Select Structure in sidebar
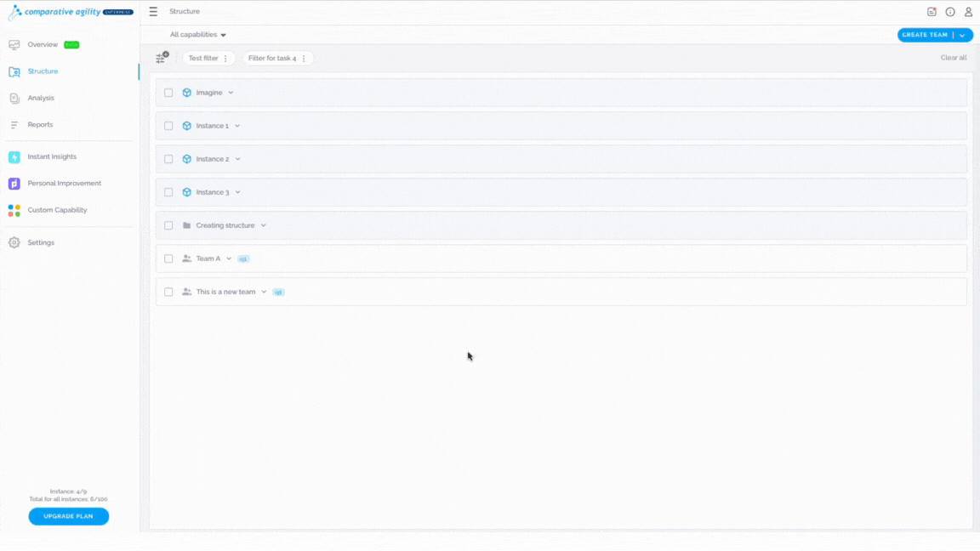Image resolution: width=980 pixels, height=551 pixels. coord(43,71)
